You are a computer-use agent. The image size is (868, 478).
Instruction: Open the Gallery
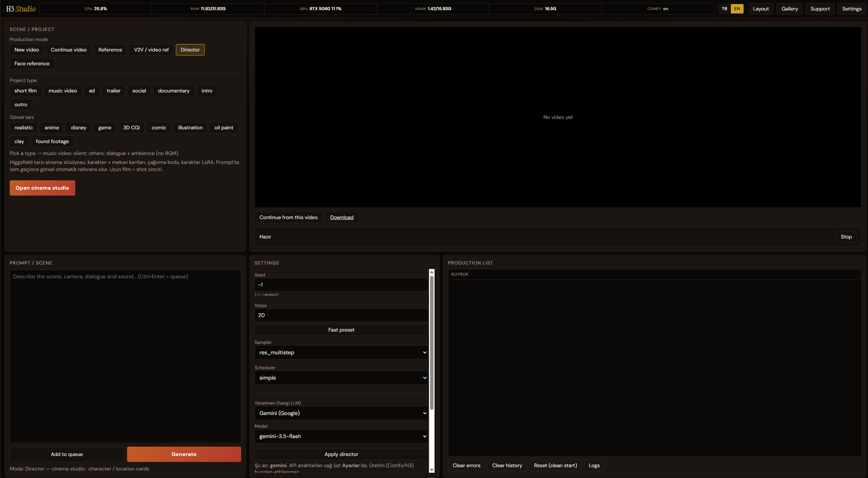coord(790,9)
